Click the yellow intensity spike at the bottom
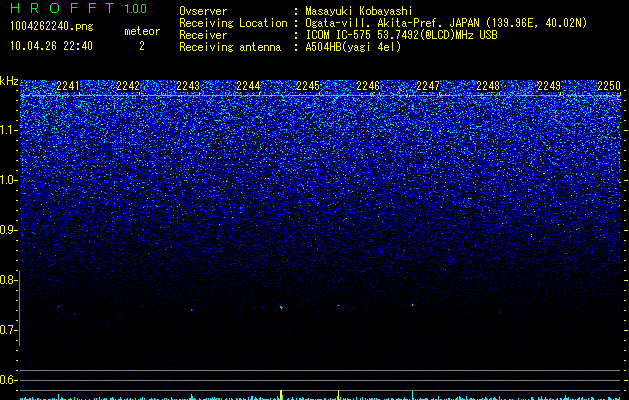 281,394
